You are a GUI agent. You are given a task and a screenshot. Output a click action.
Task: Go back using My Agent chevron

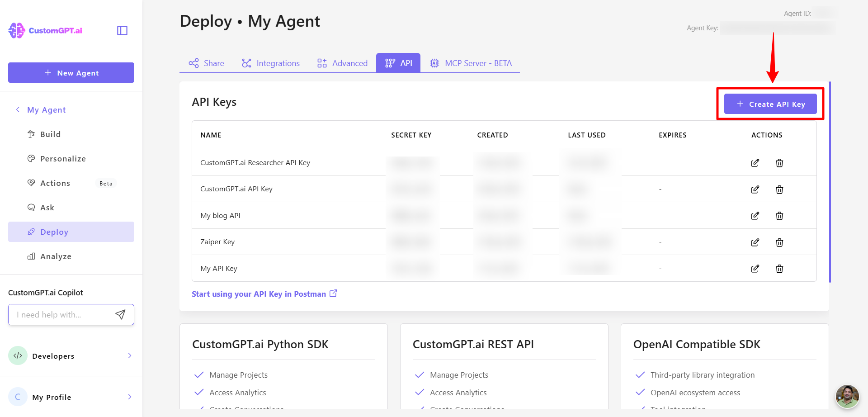18,109
